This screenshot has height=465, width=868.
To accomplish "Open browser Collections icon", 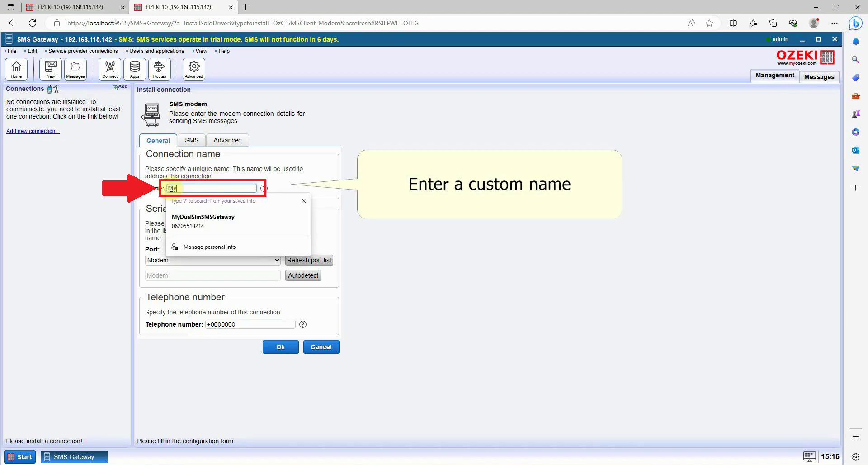I will point(773,23).
